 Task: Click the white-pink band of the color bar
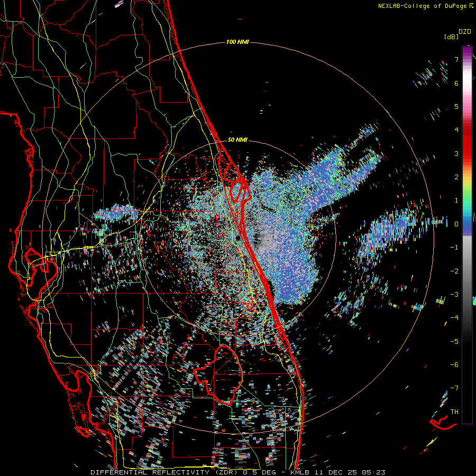(467, 85)
